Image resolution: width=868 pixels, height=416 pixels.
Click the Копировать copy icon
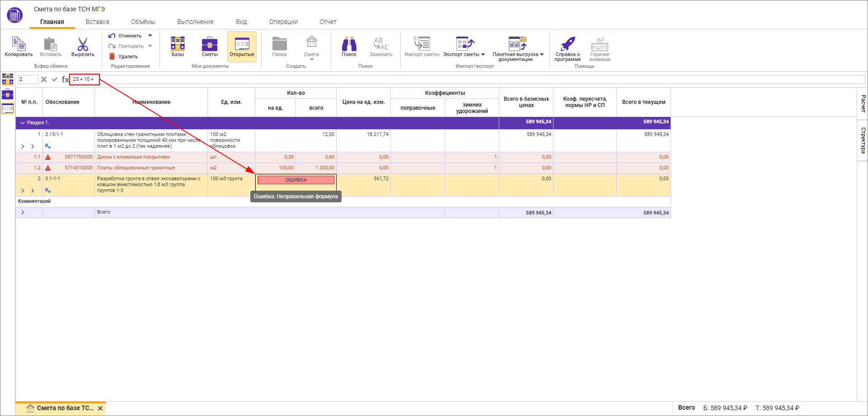(x=19, y=44)
